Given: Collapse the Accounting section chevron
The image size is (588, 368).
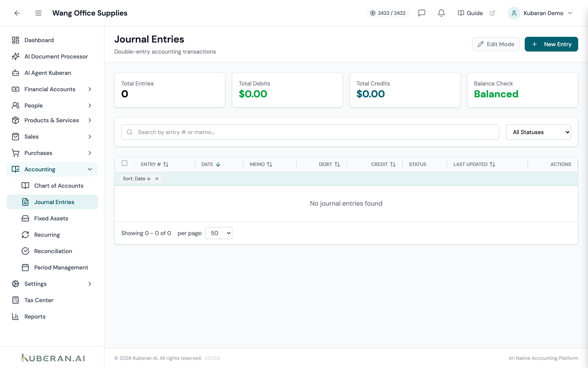Looking at the screenshot, I should [90, 169].
